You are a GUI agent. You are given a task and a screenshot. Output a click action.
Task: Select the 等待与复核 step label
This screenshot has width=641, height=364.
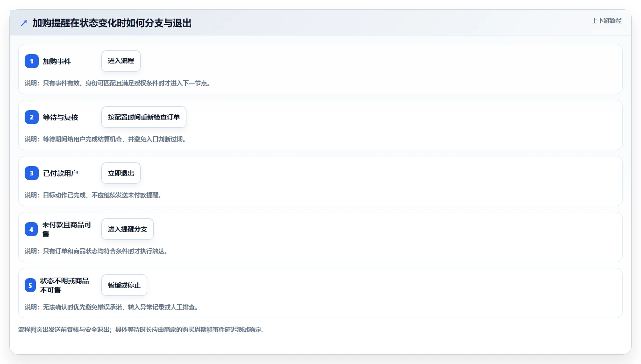click(61, 117)
